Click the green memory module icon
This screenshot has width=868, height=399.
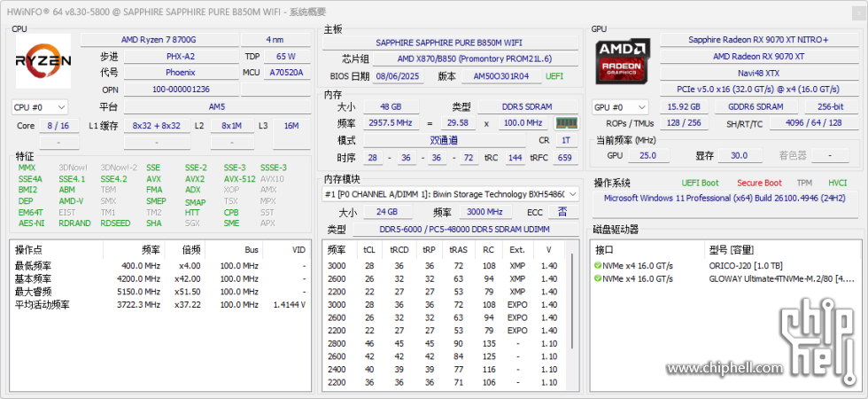(x=566, y=123)
